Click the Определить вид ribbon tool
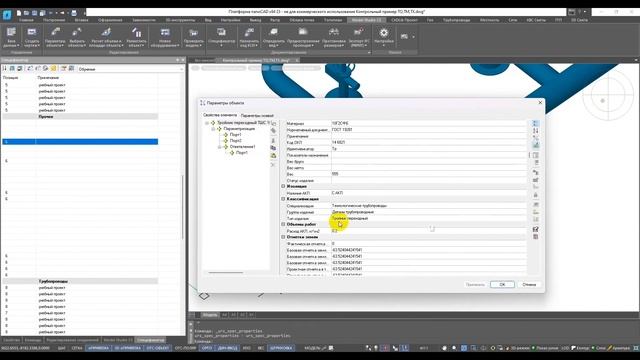The image size is (640, 360). pos(274,37)
